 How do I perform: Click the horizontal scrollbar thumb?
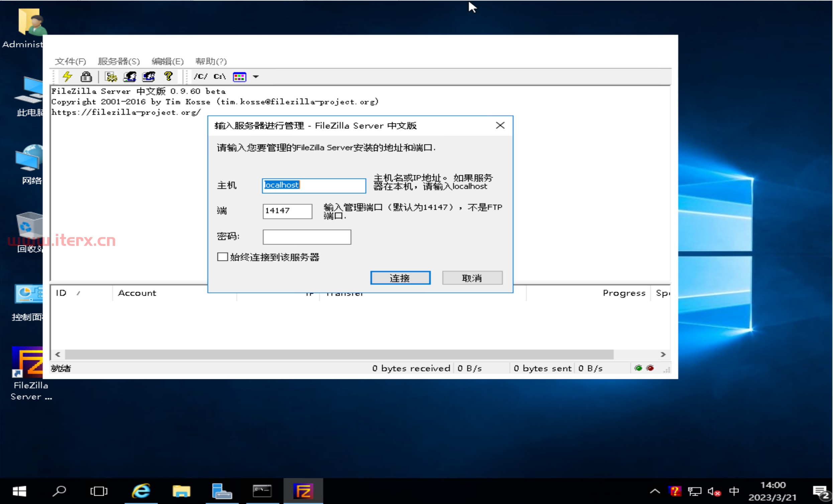(x=339, y=354)
